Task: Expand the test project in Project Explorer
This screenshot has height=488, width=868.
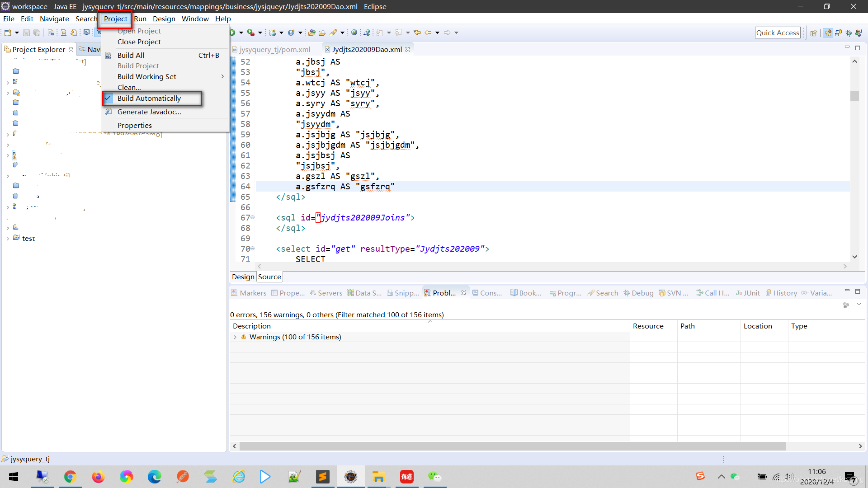Action: (x=7, y=238)
